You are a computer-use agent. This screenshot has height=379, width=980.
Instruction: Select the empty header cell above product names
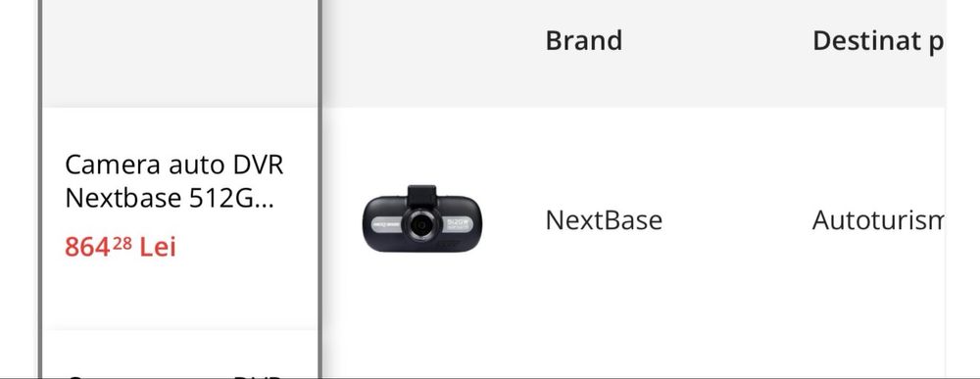pos(180,53)
